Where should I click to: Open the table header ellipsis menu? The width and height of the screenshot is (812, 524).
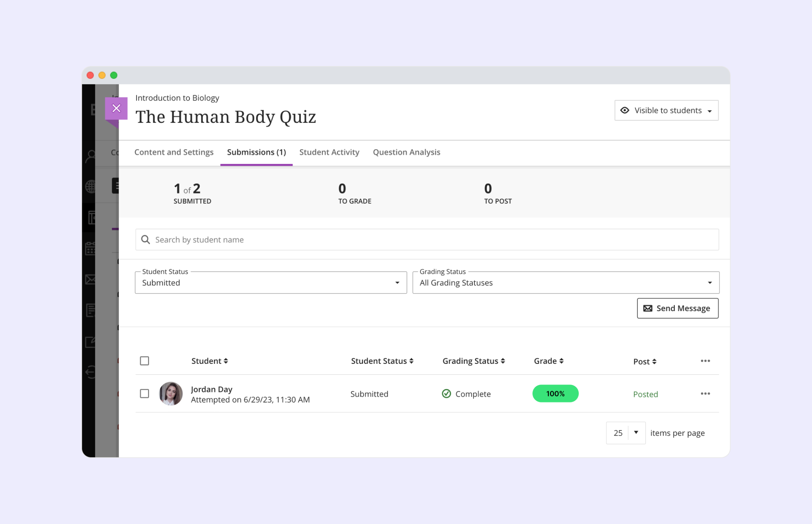(x=705, y=361)
